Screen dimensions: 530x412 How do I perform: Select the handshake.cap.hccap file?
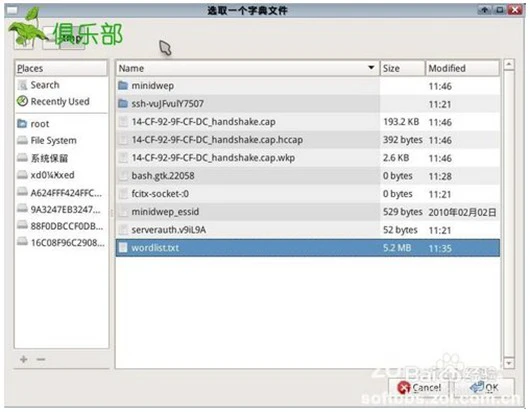307,140
